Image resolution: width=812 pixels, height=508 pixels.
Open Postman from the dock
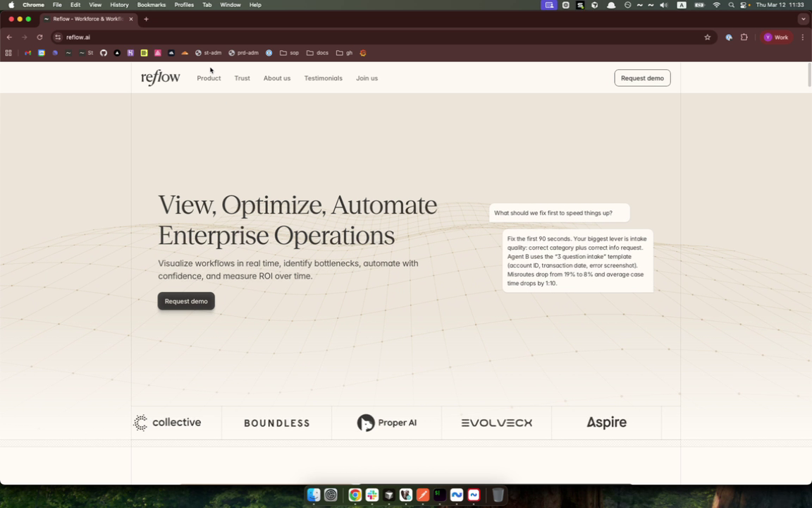coord(423,495)
